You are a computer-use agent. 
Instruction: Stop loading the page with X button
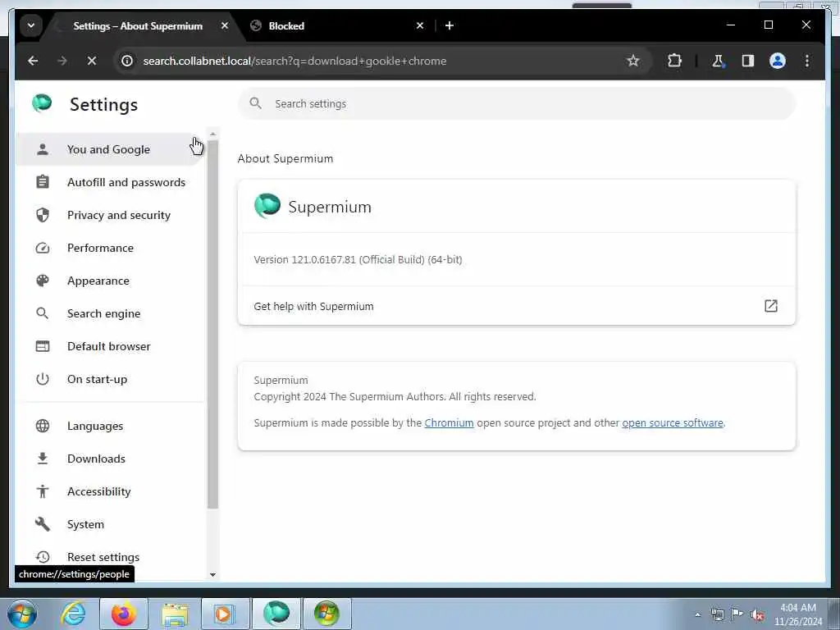92,61
